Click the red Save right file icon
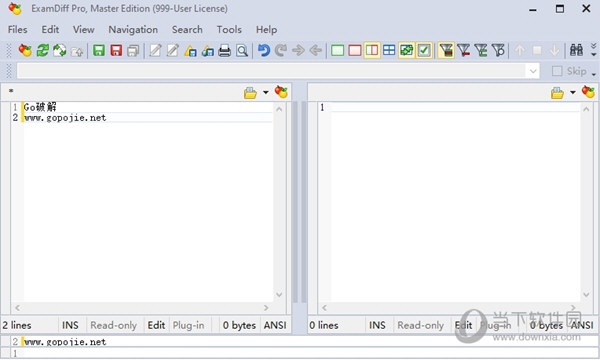Image resolution: width=600 pixels, height=360 pixels. point(116,50)
